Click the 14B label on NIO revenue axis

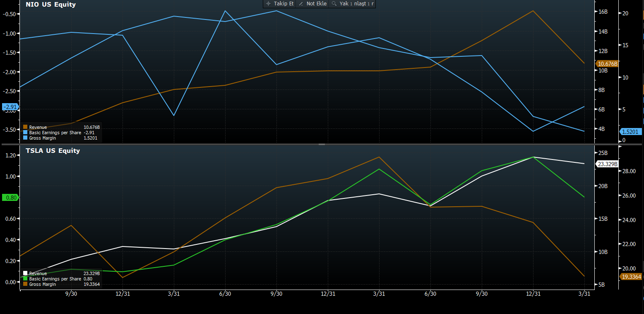click(x=603, y=31)
